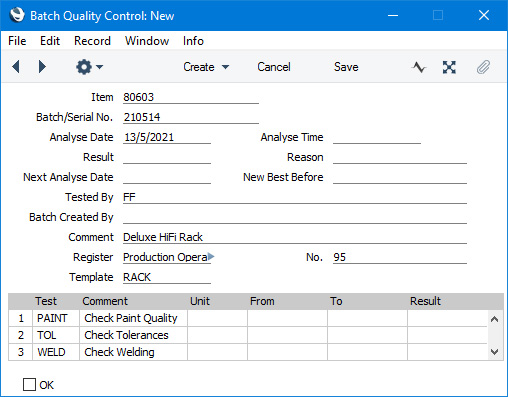Minimize the Batch Quality Control window
The width and height of the screenshot is (508, 397).
click(x=393, y=15)
